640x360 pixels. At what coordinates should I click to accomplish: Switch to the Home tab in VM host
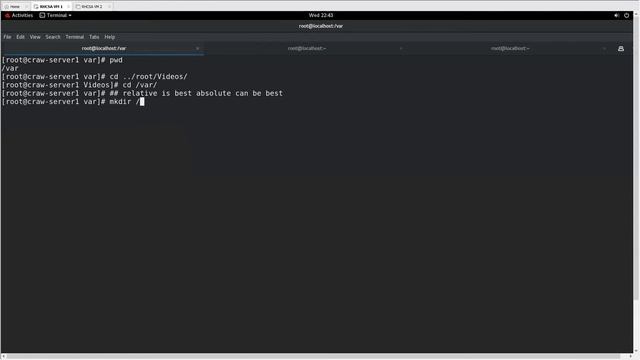(15, 7)
